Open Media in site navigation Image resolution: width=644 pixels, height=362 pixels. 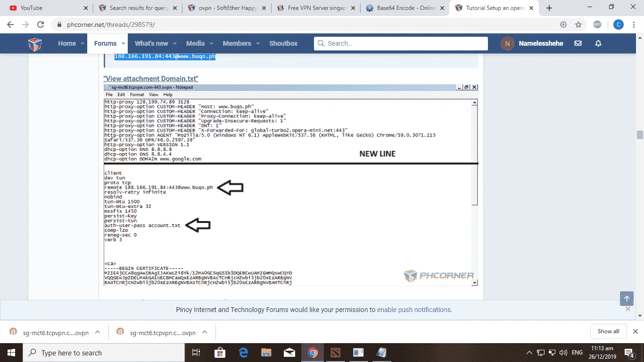pos(195,43)
